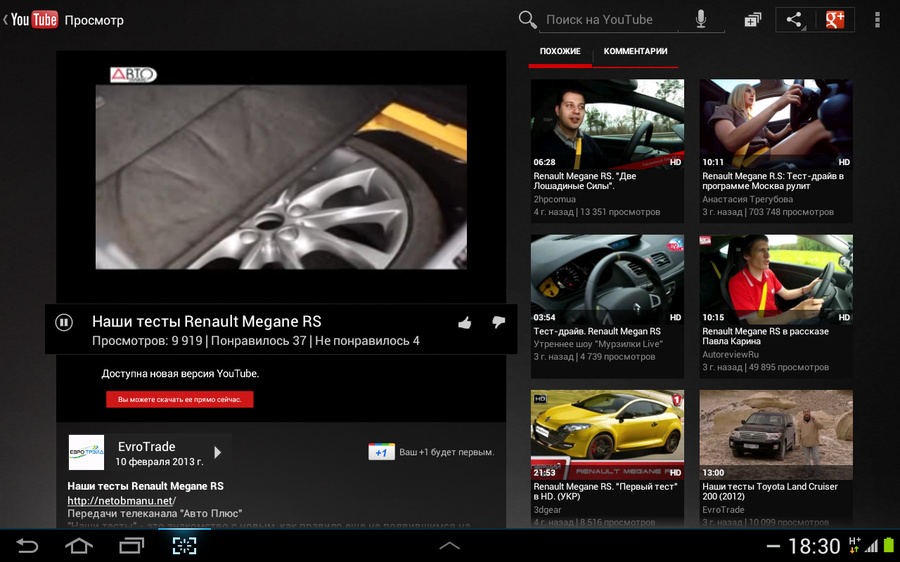900x562 pixels.
Task: Open the three-dot overflow menu
Action: coord(877,20)
